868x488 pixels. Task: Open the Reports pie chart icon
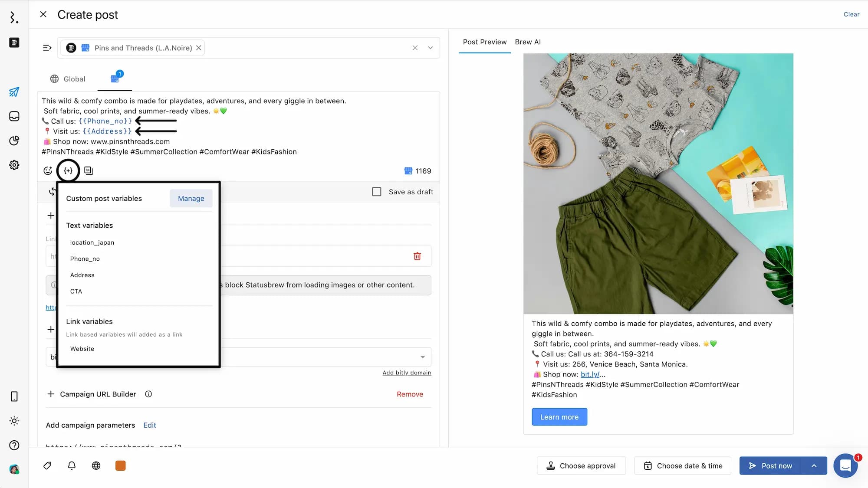pyautogui.click(x=14, y=141)
